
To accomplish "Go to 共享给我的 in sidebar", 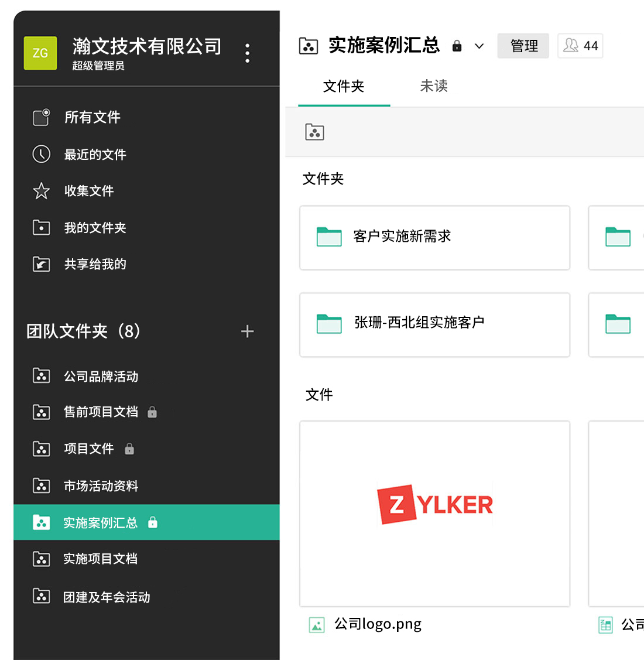I will click(95, 265).
